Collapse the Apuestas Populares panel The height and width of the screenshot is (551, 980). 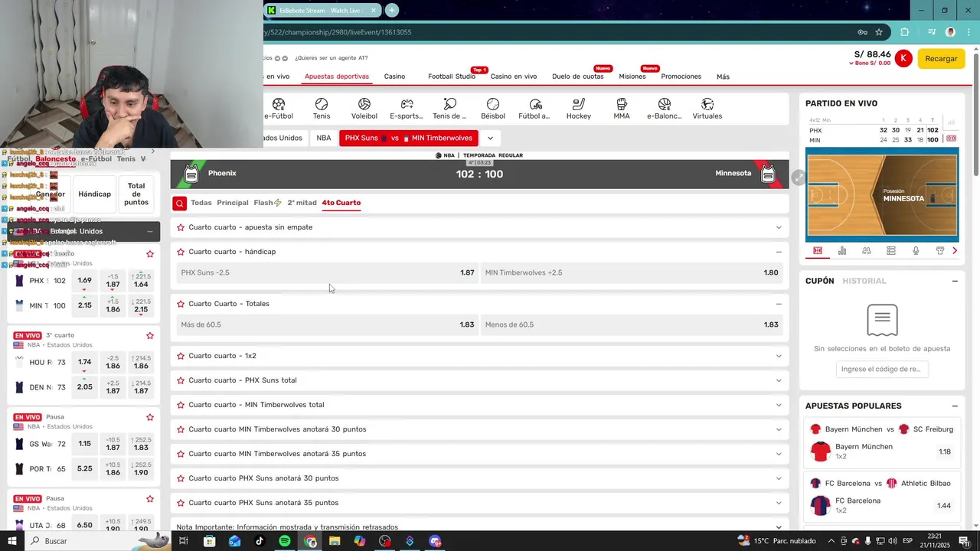pos(955,406)
